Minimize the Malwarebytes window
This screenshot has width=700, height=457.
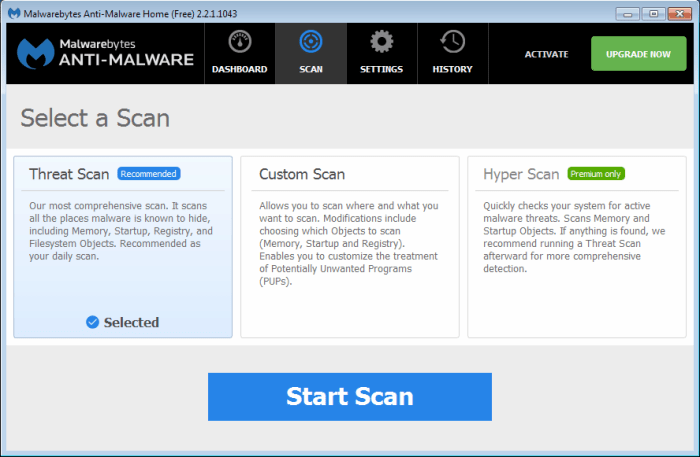(627, 14)
